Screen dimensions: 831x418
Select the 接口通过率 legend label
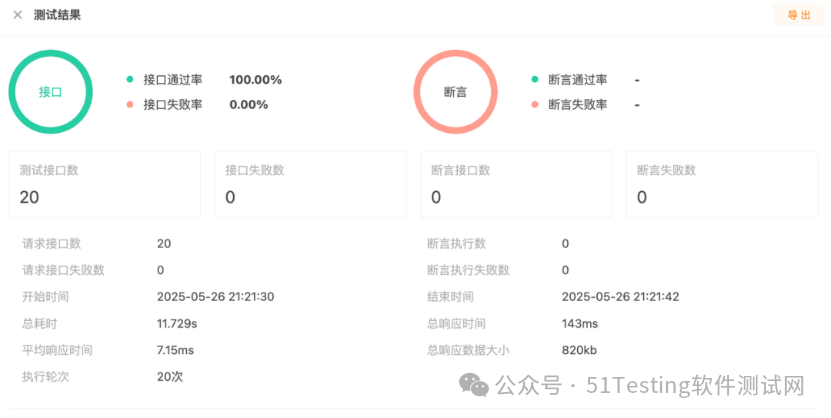[x=173, y=79]
